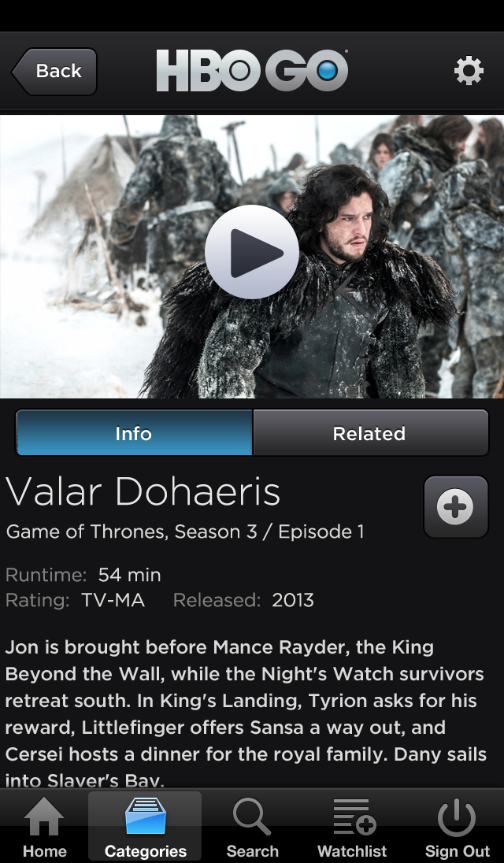
Task: Switch to the Info tab
Action: pos(134,433)
